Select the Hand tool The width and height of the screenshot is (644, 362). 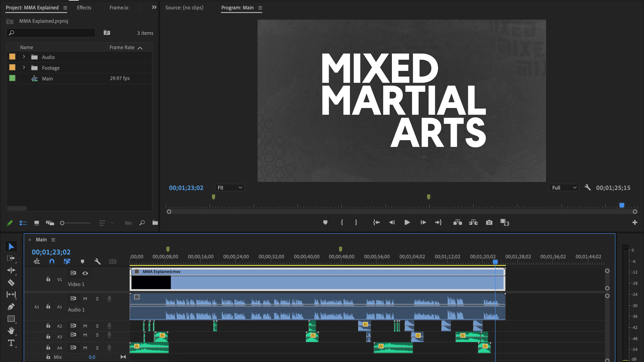click(11, 331)
